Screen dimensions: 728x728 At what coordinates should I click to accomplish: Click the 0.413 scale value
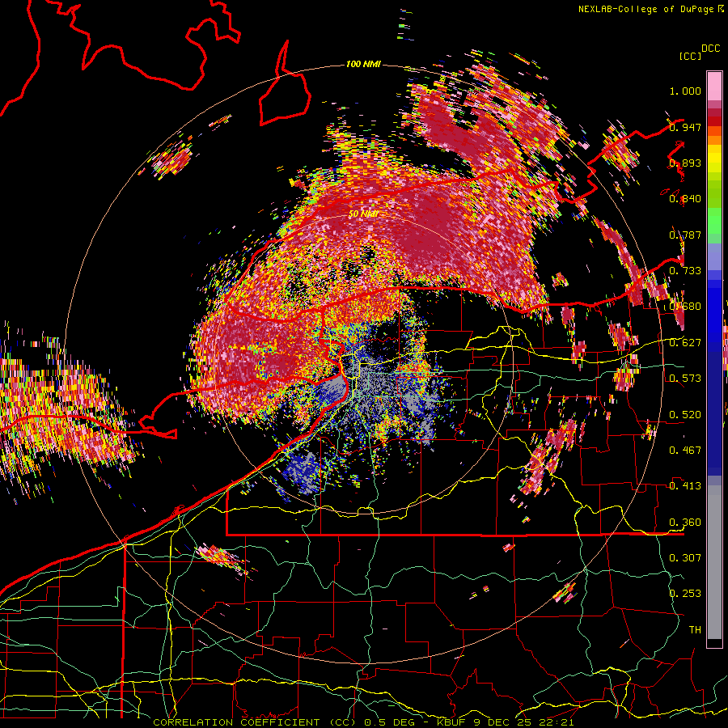coord(685,486)
